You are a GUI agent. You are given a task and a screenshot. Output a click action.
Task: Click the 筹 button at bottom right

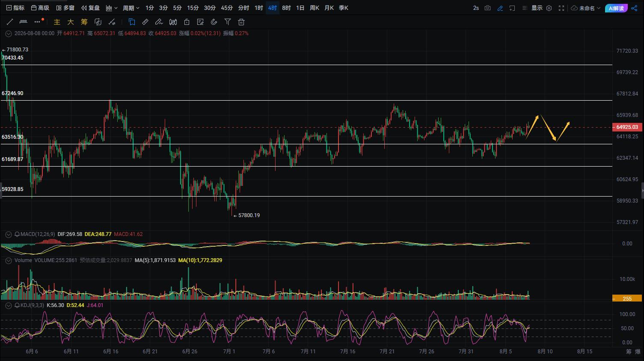pyautogui.click(x=629, y=352)
